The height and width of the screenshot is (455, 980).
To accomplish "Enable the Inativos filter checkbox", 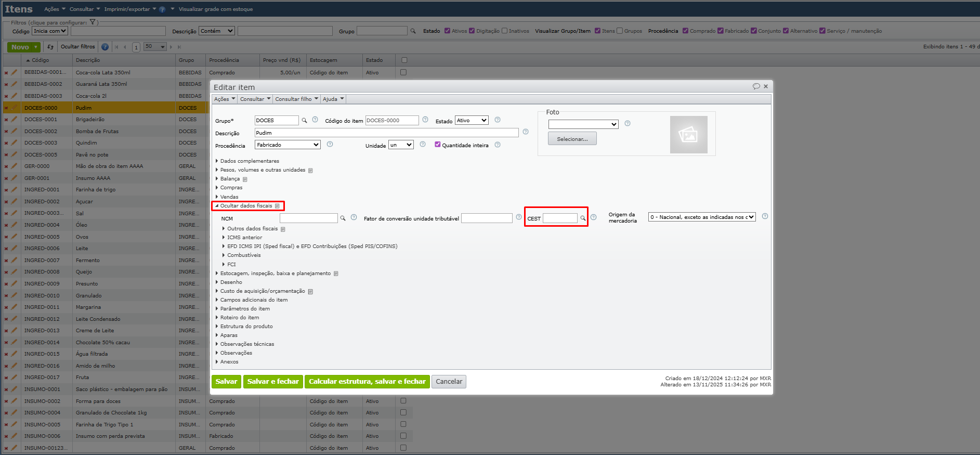I will tap(504, 31).
